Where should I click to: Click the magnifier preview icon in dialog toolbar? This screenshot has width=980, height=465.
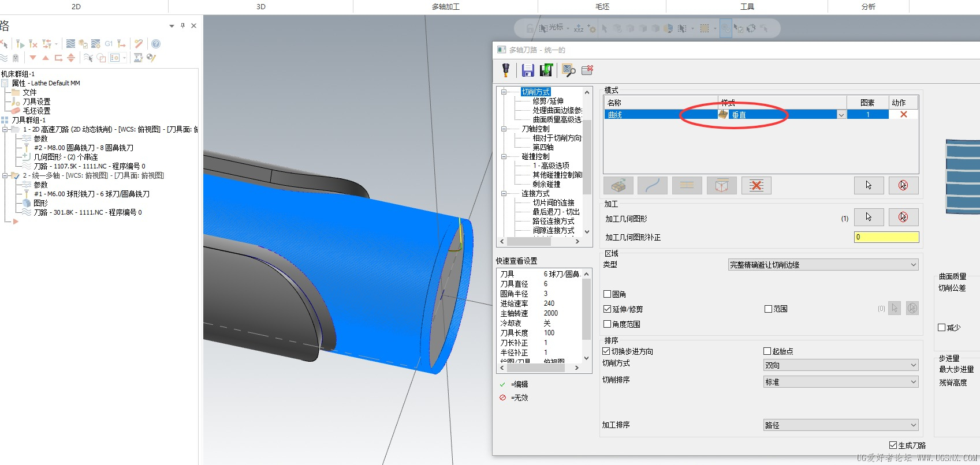pos(568,70)
